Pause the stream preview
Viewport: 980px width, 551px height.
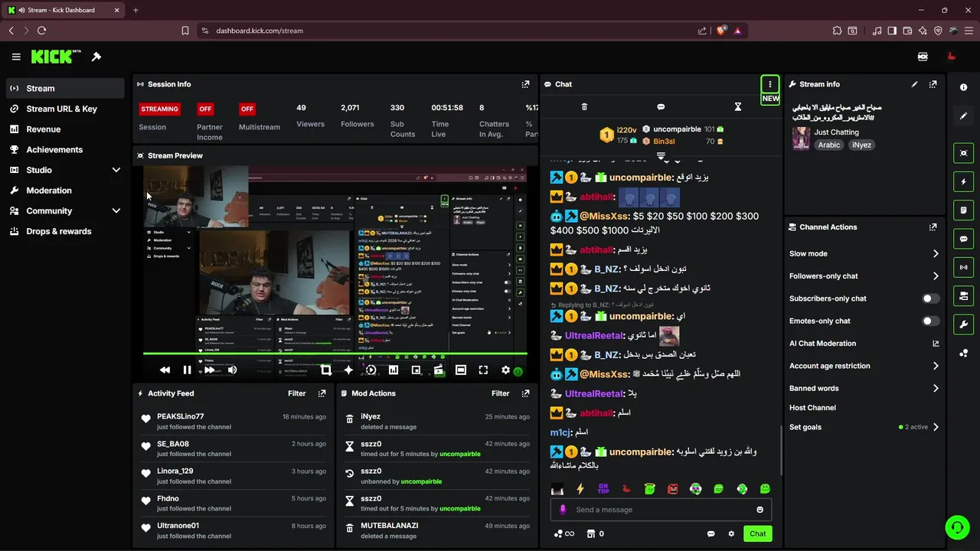[x=187, y=370]
